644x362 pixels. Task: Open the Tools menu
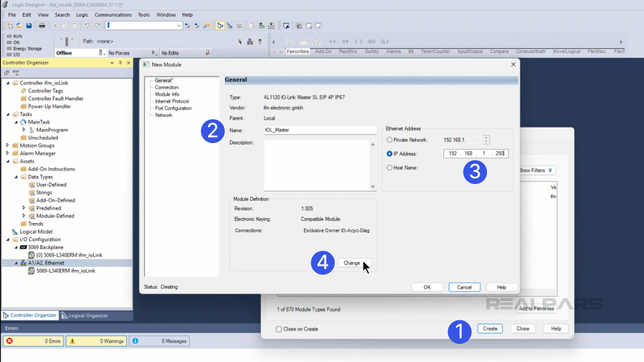point(144,15)
